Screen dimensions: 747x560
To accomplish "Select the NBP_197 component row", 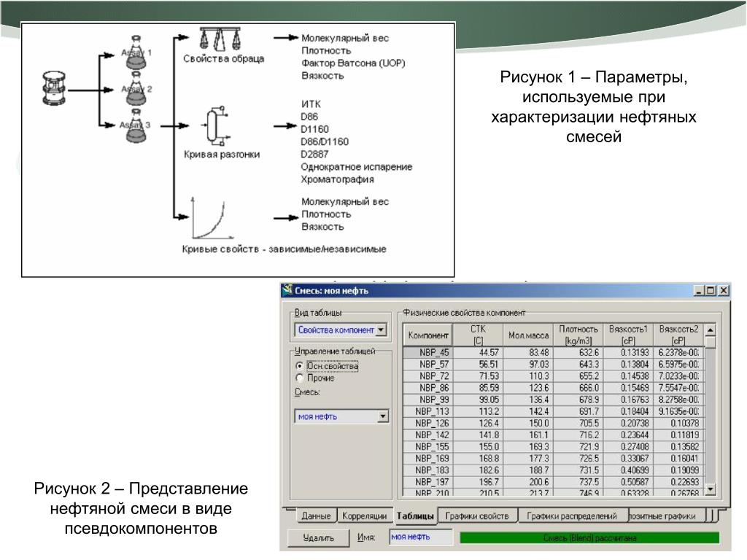I will click(553, 482).
